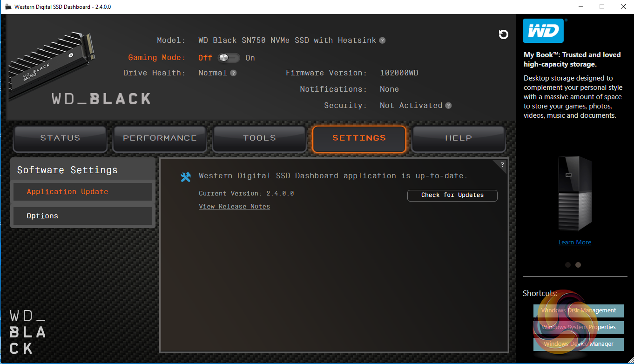Viewport: 634px width, 364px height.
Task: Click the Shortcuts heading
Action: pos(540,293)
